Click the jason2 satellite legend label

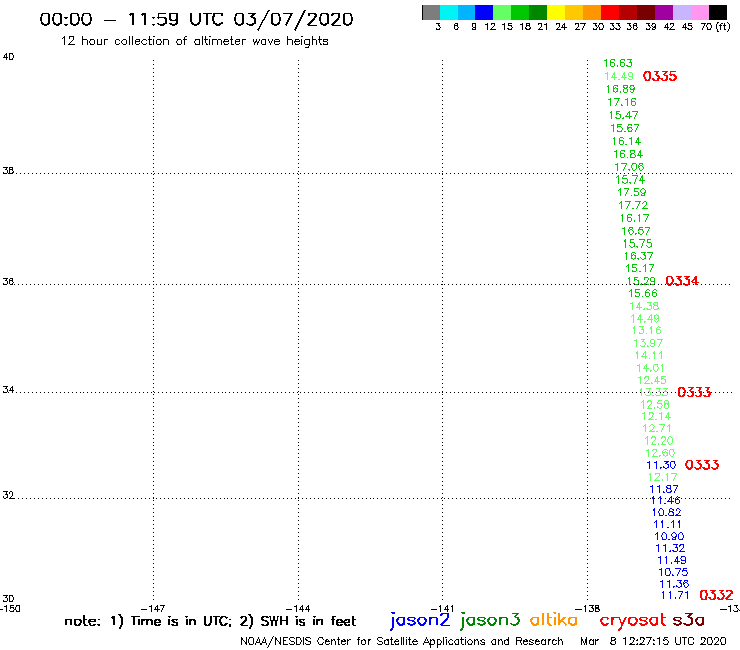420,620
